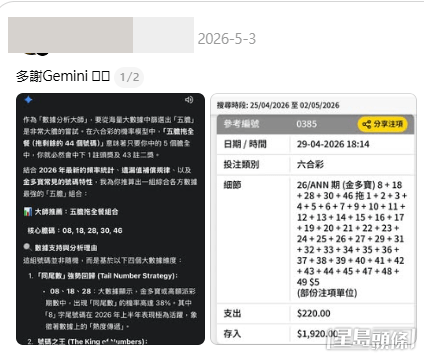Open the left Gemini screenshot thumbnail
The image size is (424, 362).
110,219
